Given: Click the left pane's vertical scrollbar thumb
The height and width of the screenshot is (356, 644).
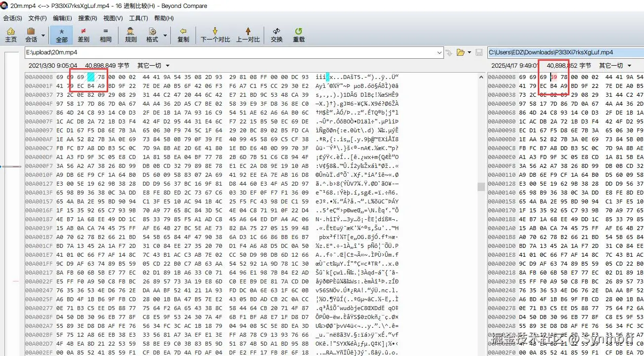Looking at the screenshot, I should [x=481, y=186].
